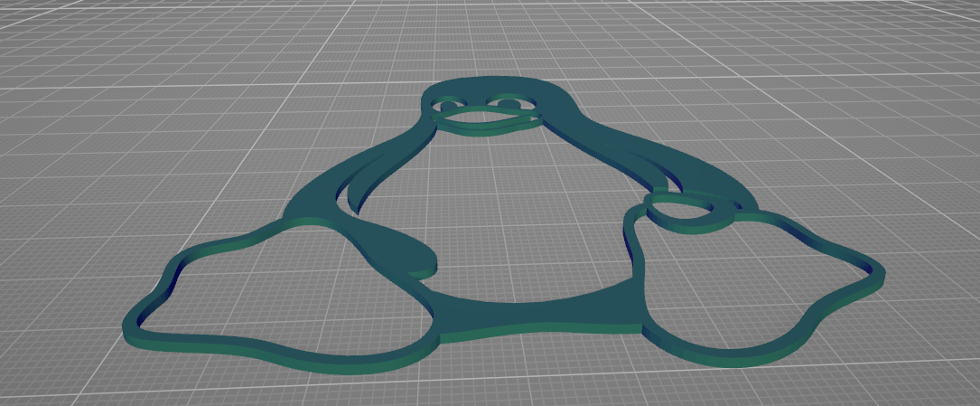Click the small oval ring near the right flipper
The width and height of the screenshot is (980, 406).
(x=689, y=212)
